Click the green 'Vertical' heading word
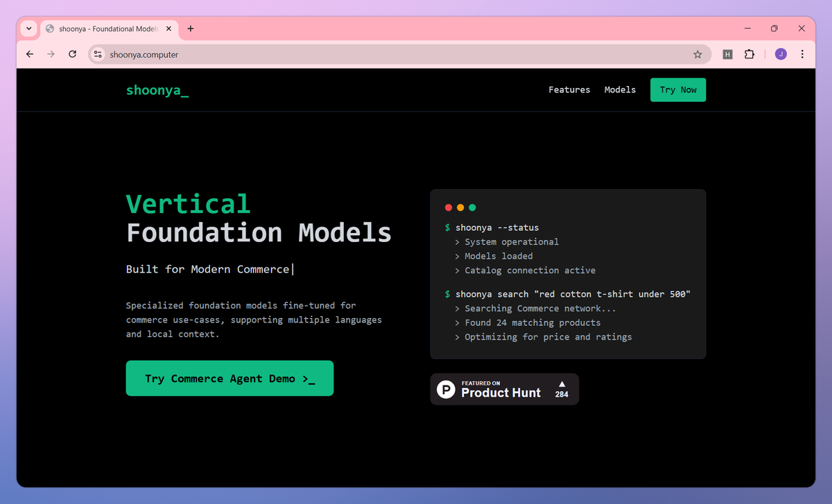The width and height of the screenshot is (832, 504). pyautogui.click(x=188, y=204)
